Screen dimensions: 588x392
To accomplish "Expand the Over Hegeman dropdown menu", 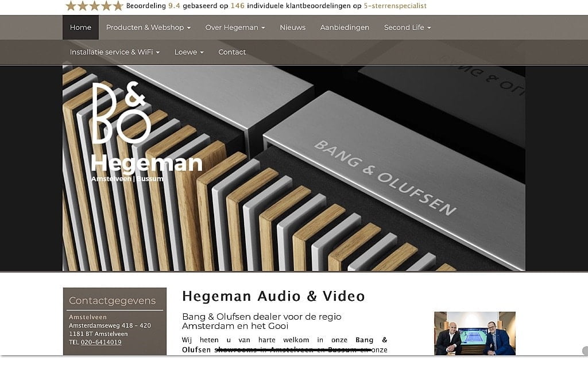I will coord(235,28).
